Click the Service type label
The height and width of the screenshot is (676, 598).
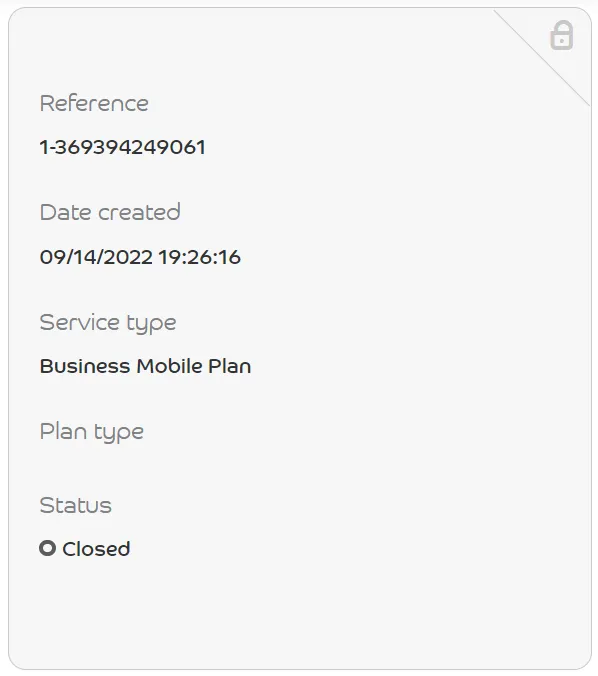tap(108, 323)
